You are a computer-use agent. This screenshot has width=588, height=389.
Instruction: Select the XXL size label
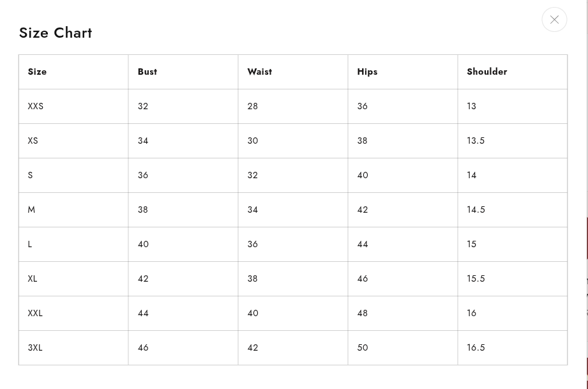pos(35,313)
